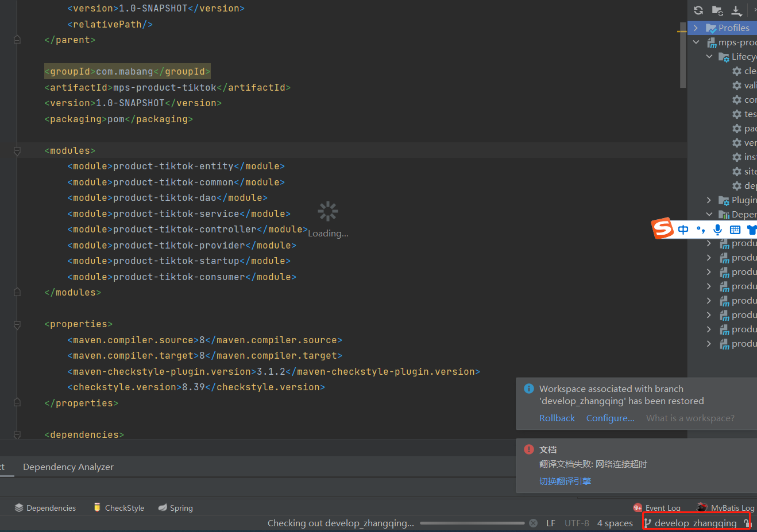
Task: Expand the Profiles tree node
Action: (696, 28)
